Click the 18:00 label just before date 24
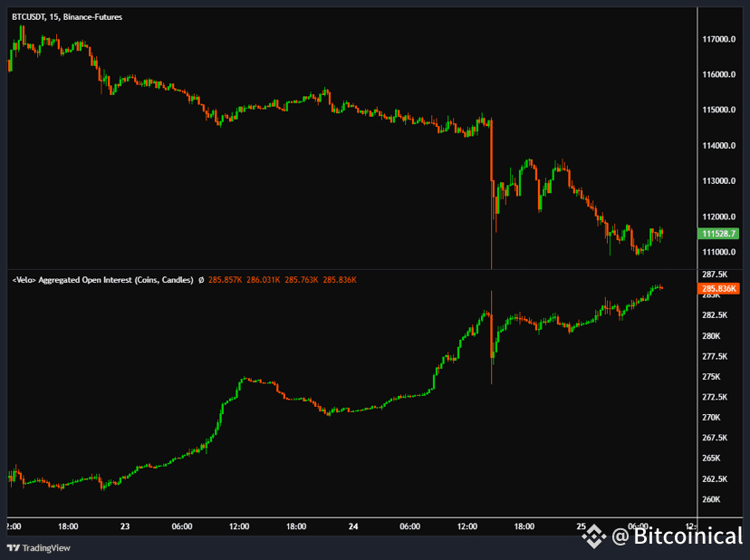 [x=296, y=526]
